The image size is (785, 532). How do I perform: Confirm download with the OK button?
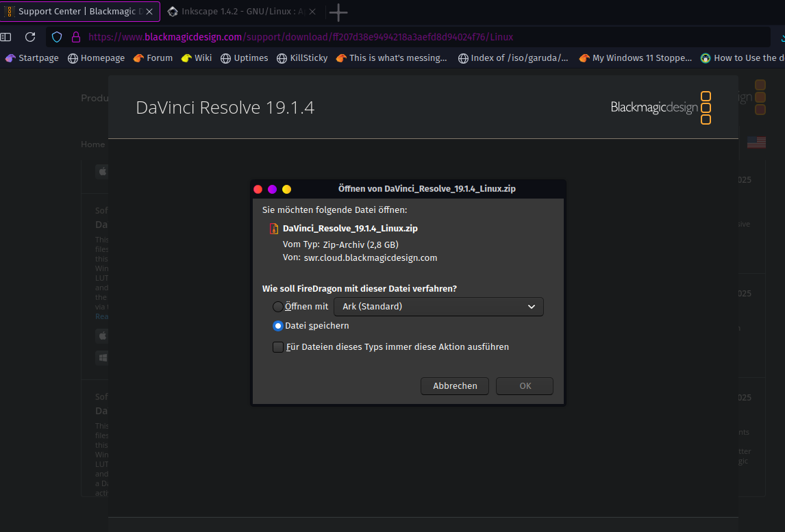pos(525,386)
